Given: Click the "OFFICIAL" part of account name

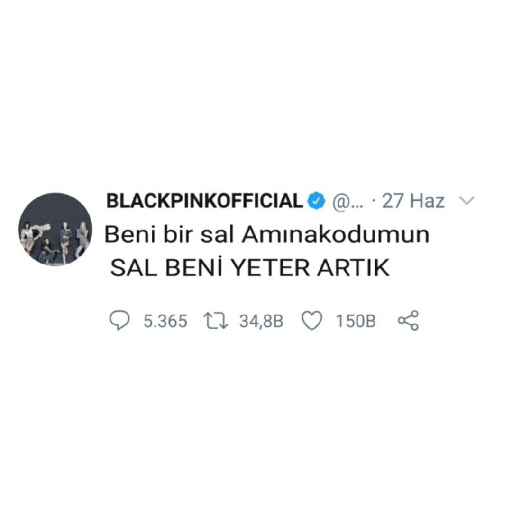Looking at the screenshot, I should click(260, 201).
